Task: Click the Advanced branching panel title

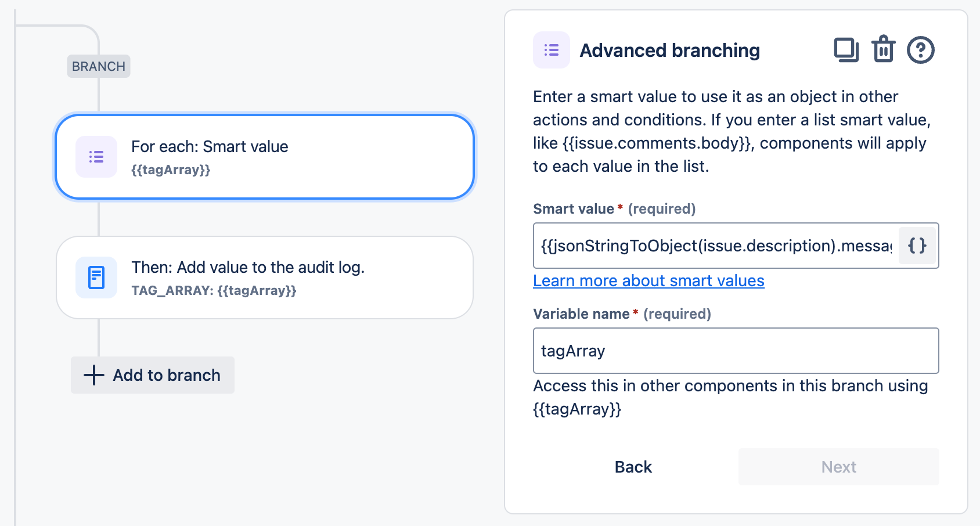Action: point(669,51)
